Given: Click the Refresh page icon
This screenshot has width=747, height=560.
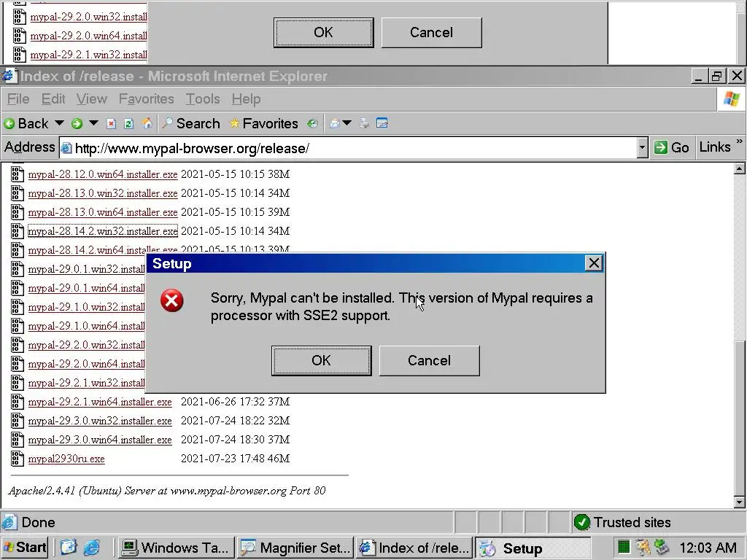Looking at the screenshot, I should [x=128, y=124].
